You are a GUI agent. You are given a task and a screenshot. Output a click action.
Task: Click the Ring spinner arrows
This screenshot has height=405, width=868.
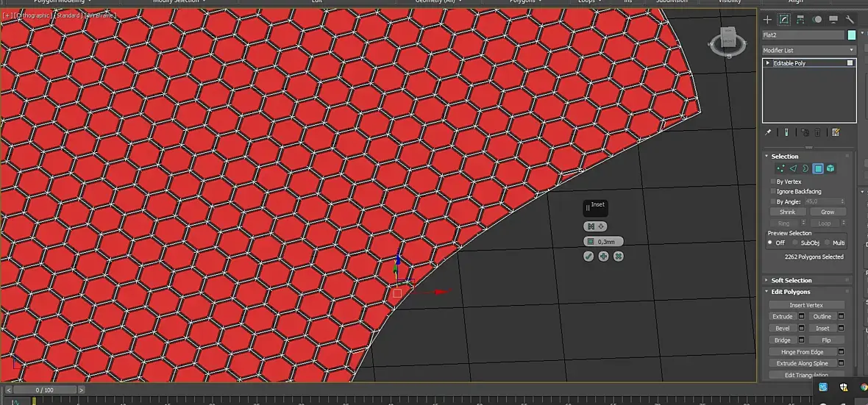803,223
